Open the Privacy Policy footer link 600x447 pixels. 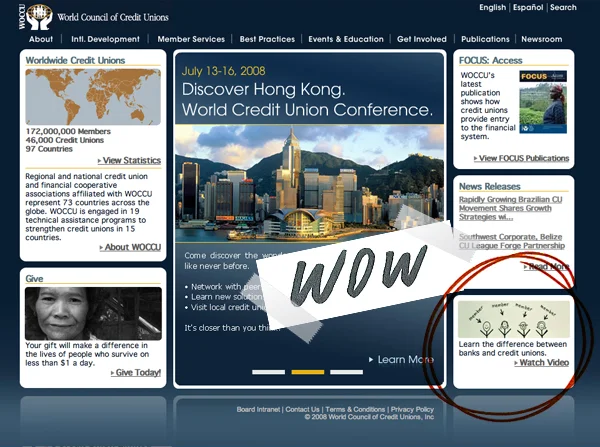click(x=412, y=409)
